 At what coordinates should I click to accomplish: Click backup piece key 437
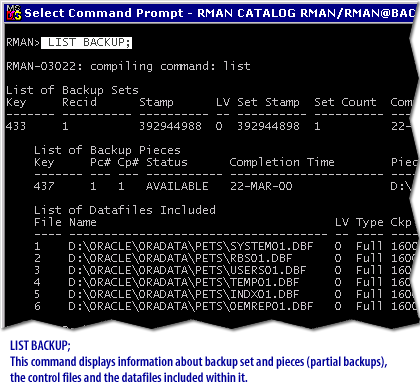pos(44,186)
